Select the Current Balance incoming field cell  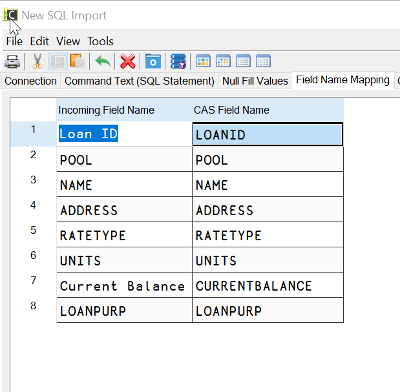124,285
